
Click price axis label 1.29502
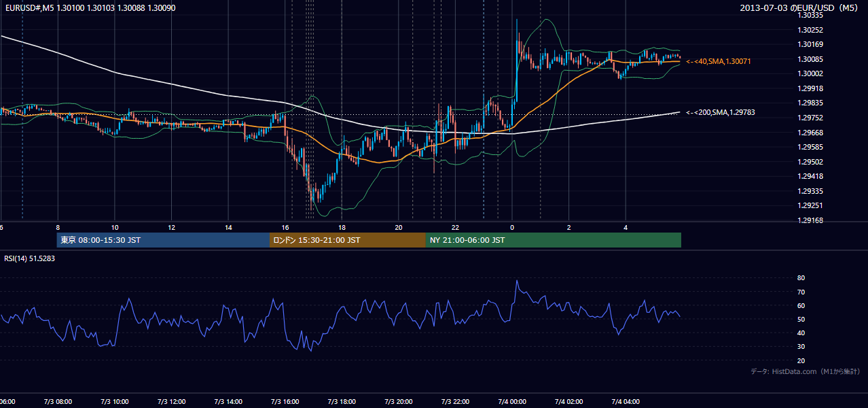click(x=810, y=162)
